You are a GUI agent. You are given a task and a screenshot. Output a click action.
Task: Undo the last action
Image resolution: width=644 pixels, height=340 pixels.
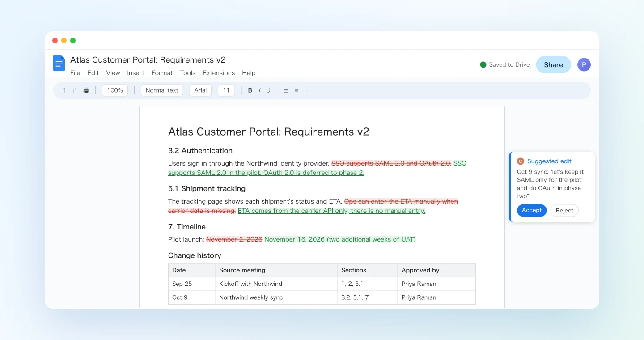point(64,90)
